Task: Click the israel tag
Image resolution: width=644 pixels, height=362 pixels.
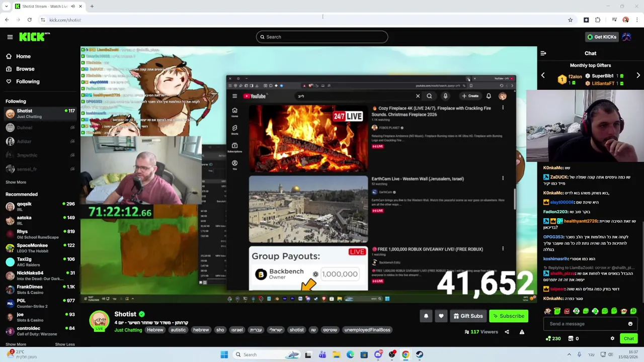Action: point(236,330)
